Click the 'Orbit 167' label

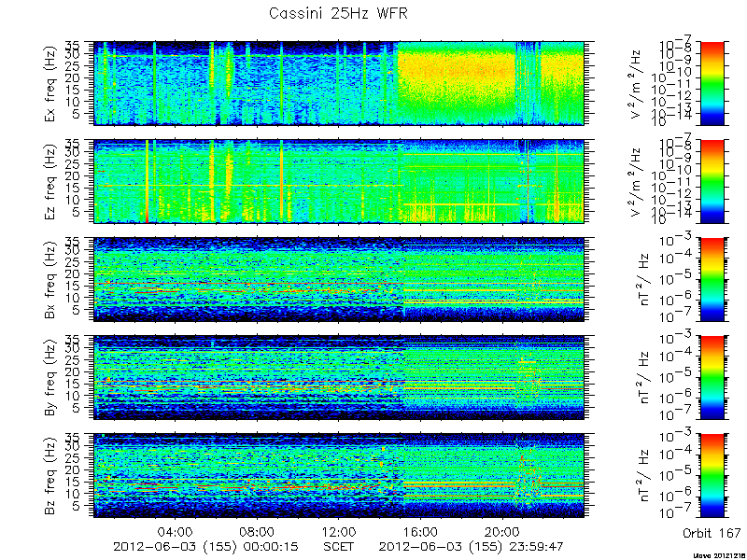712,533
